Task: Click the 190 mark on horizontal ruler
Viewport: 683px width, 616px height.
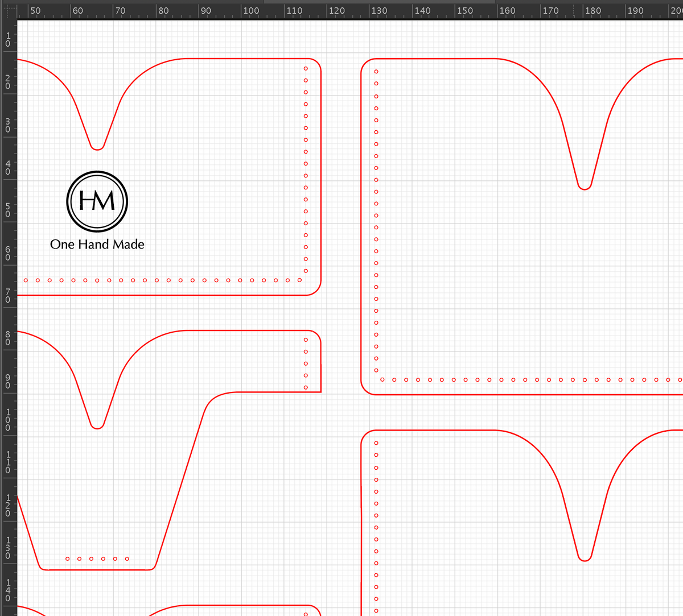Action: (635, 11)
